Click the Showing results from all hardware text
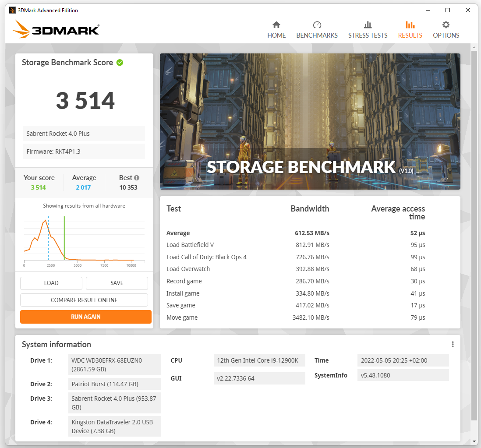Screen dimensions: 481x448 [84, 206]
